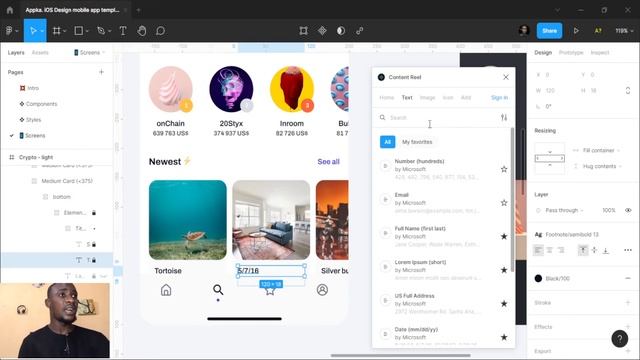Open the Figma home screen icon
The height and width of the screenshot is (360, 640).
click(10, 10)
